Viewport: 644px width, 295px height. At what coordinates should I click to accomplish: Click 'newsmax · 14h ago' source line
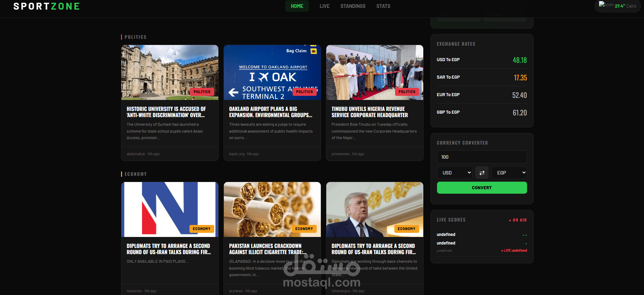(141, 291)
